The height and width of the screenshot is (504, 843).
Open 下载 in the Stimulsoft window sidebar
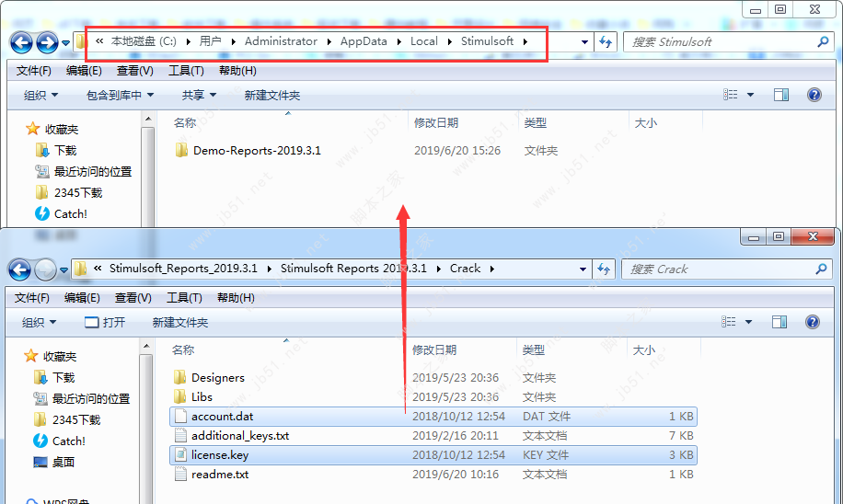[x=55, y=151]
